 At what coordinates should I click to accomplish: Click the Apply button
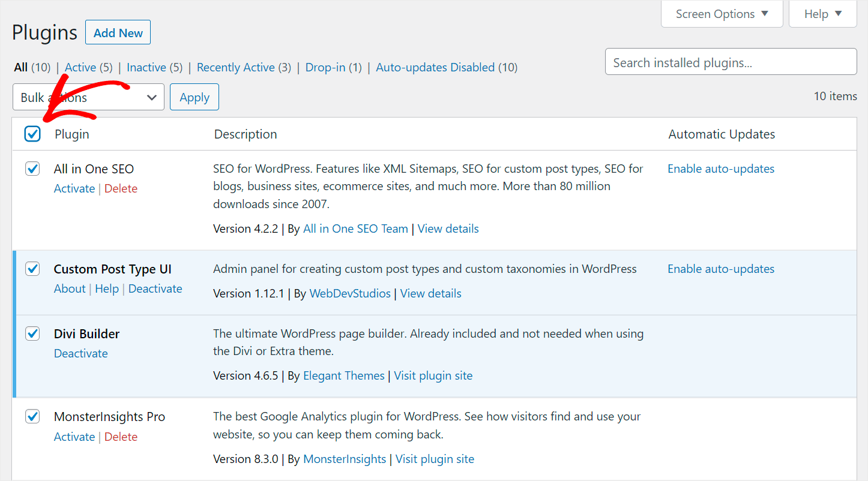point(194,97)
